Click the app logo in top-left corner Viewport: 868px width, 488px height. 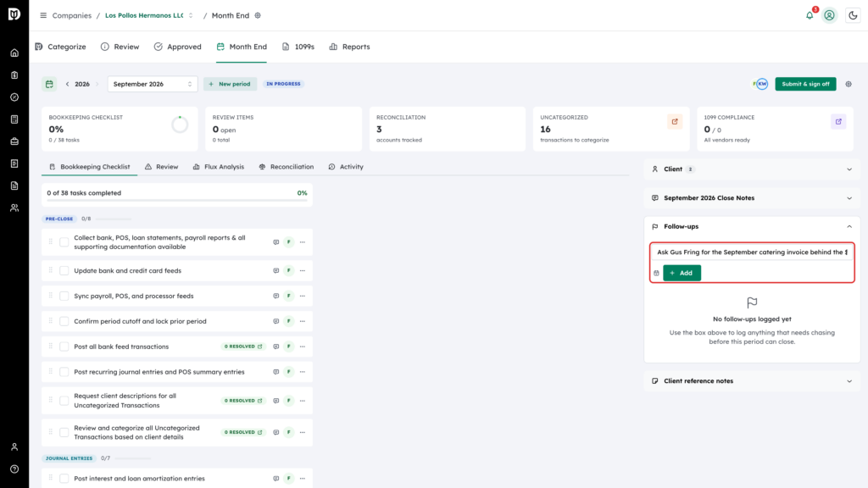click(14, 14)
